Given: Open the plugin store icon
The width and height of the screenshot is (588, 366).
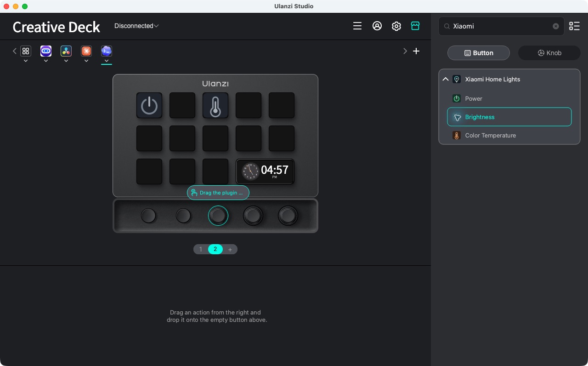Looking at the screenshot, I should pos(415,26).
